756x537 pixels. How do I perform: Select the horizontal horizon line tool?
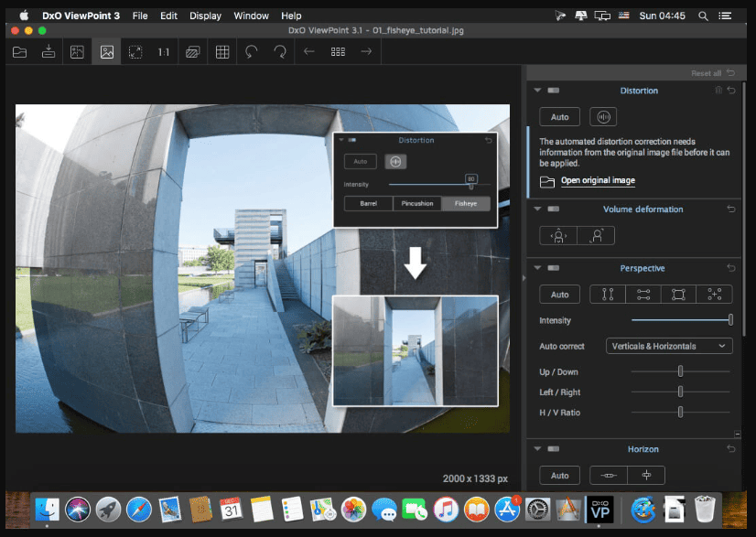[x=609, y=476]
